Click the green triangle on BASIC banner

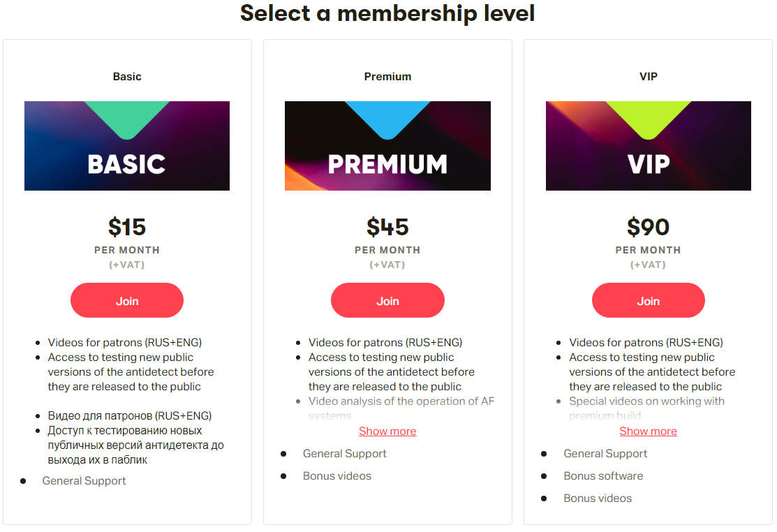pyautogui.click(x=127, y=116)
